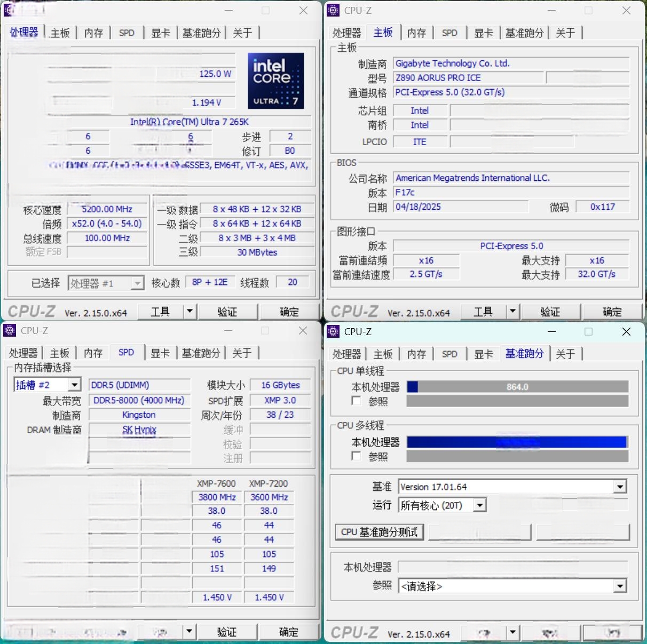Image resolution: width=647 pixels, height=644 pixels.
Task: Click the CPU-Z icon in the 基准跑分 window title bar
Action: tap(333, 331)
